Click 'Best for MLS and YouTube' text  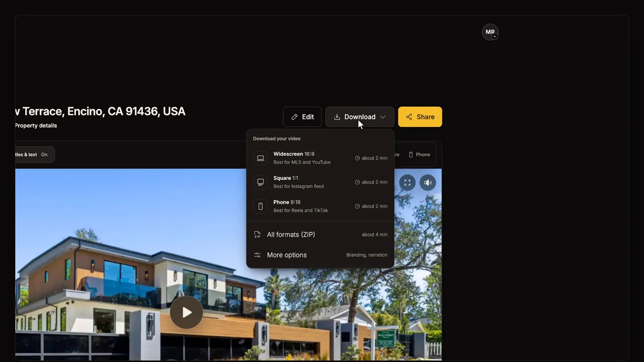click(x=302, y=162)
